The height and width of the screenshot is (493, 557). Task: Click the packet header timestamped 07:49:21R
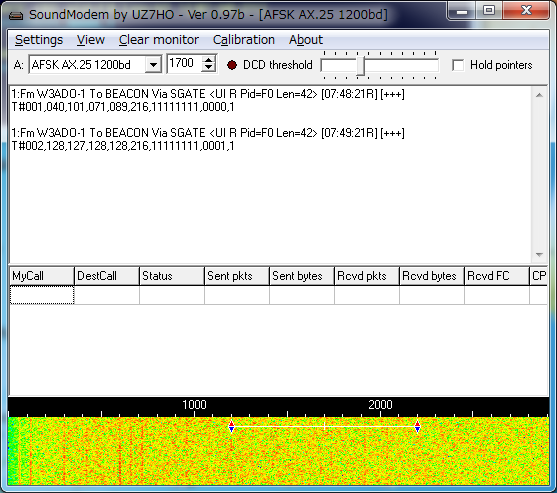(x=208, y=133)
